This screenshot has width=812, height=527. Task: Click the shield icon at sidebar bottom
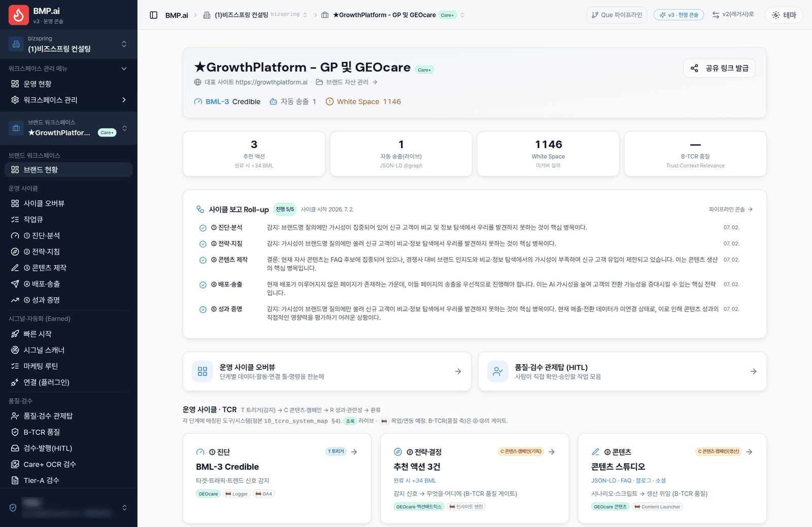pyautogui.click(x=13, y=508)
